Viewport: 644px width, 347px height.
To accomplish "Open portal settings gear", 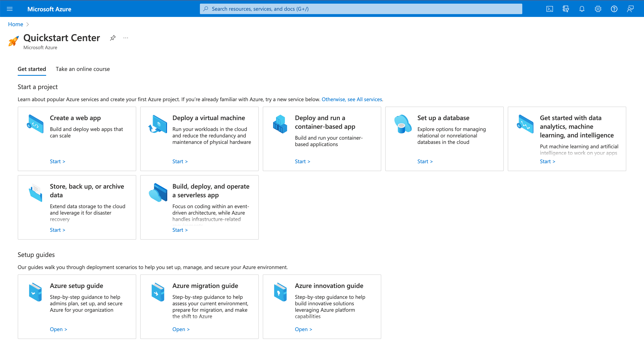I will (x=598, y=9).
